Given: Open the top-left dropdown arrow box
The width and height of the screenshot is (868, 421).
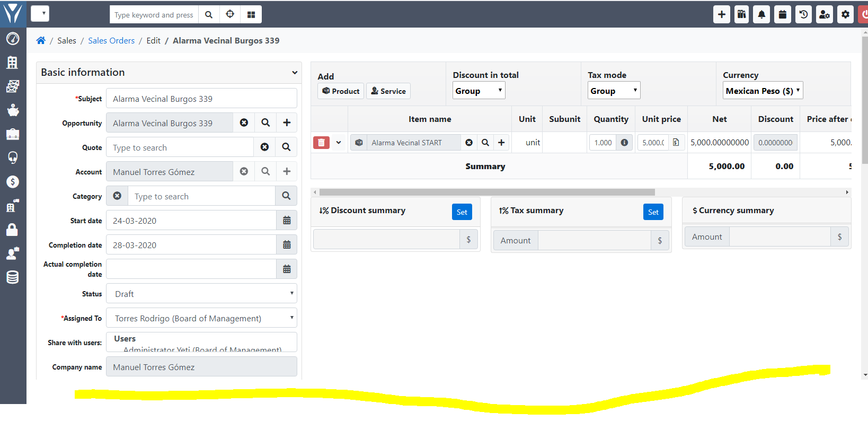Looking at the screenshot, I should point(40,14).
